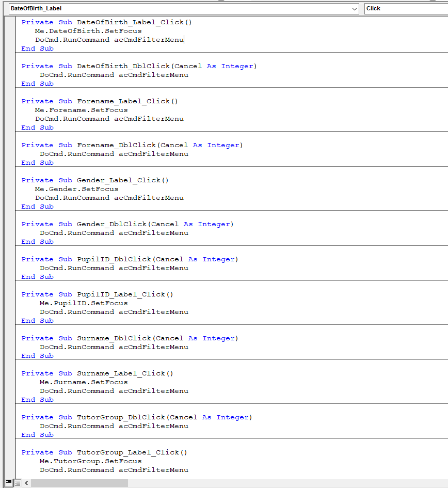Click line 'Private Sub TutorGroup_DblClick(Cancel As Integer)'

(x=137, y=418)
